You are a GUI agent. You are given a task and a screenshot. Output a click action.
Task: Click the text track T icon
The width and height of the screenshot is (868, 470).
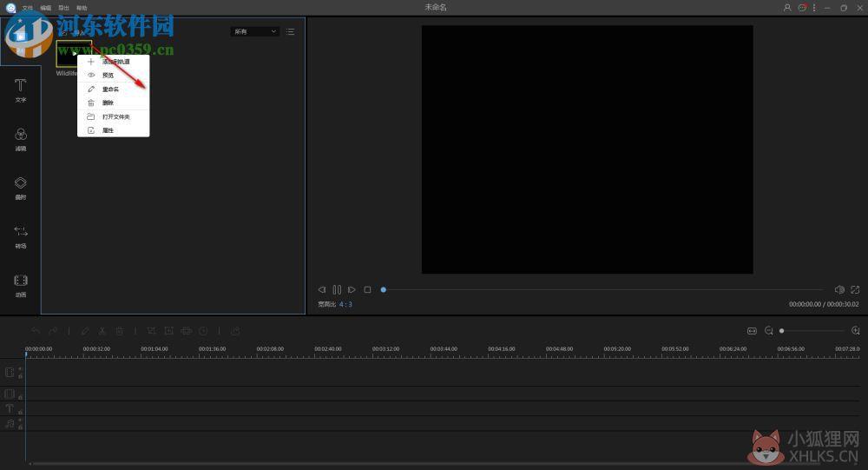pyautogui.click(x=10, y=408)
